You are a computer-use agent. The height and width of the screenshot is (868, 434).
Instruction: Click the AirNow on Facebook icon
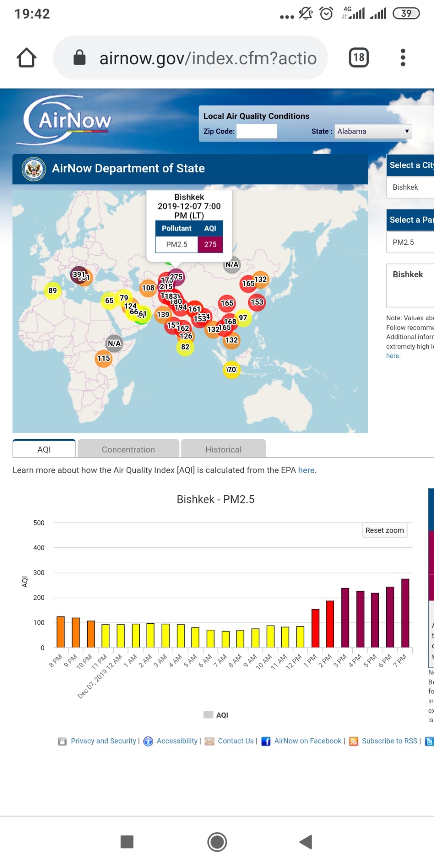(x=266, y=741)
